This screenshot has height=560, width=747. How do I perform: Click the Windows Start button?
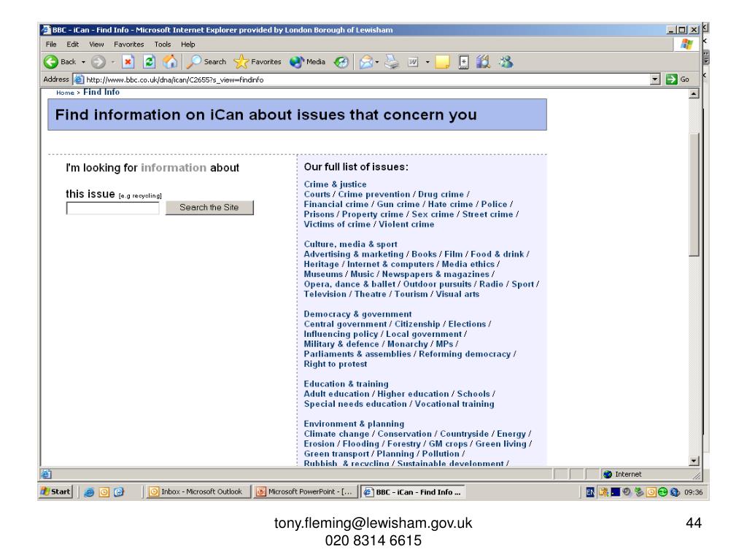[55, 491]
